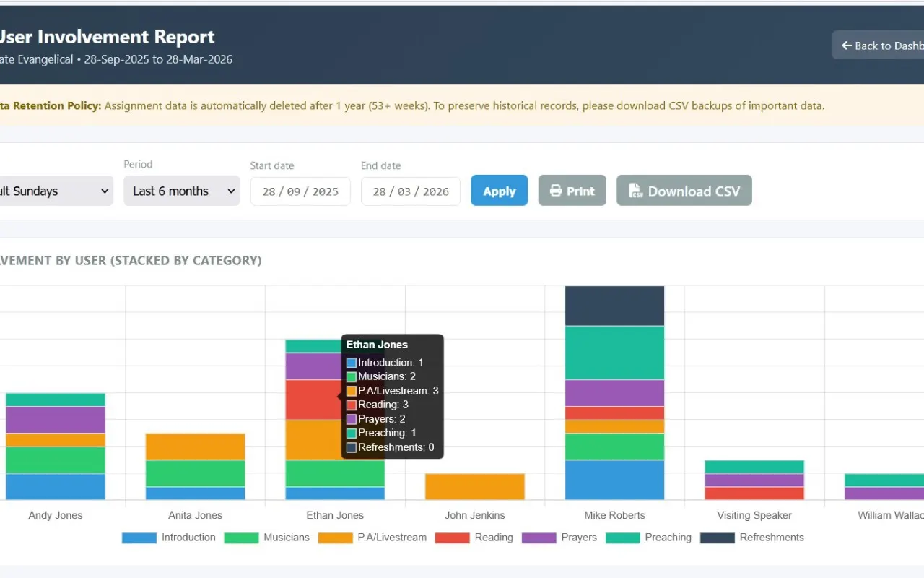Click Mike Roberts' teal Preaching bar segment
The image size is (924, 578).
614,353
